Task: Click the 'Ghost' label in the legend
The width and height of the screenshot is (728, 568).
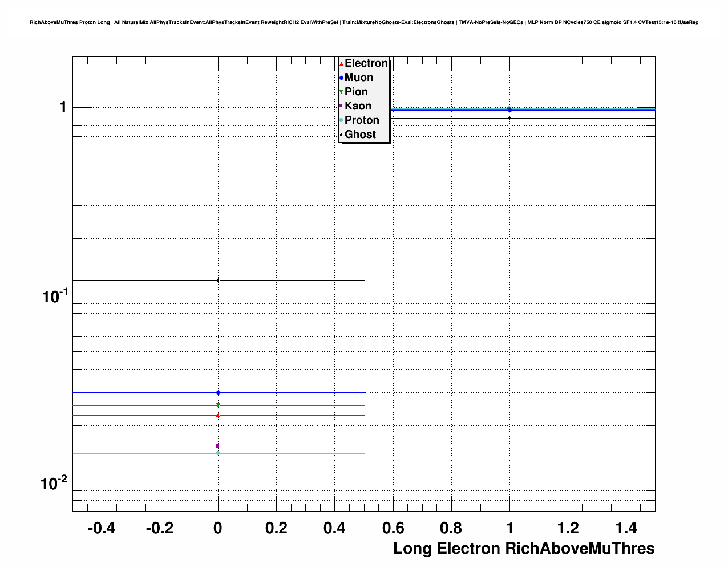Action: tap(360, 135)
